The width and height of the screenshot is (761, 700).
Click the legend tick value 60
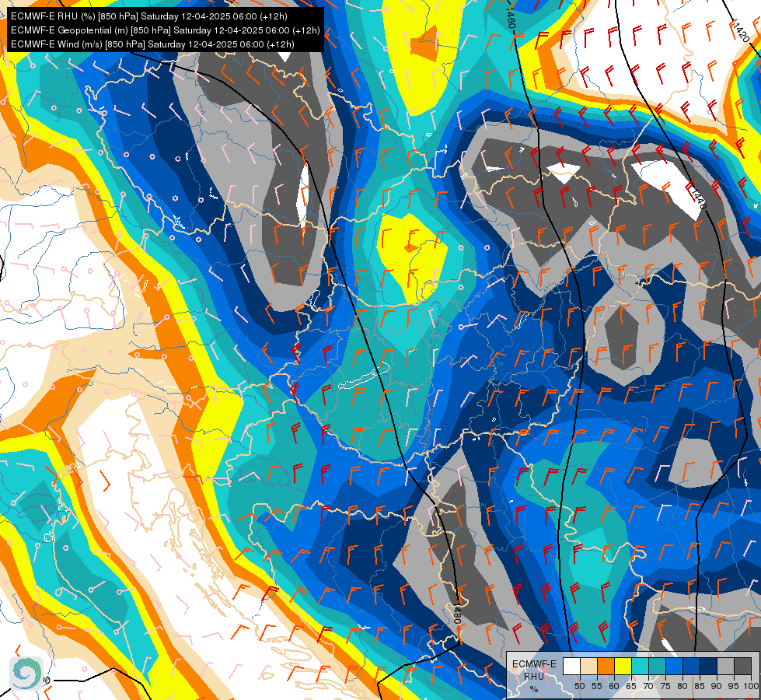pyautogui.click(x=614, y=686)
